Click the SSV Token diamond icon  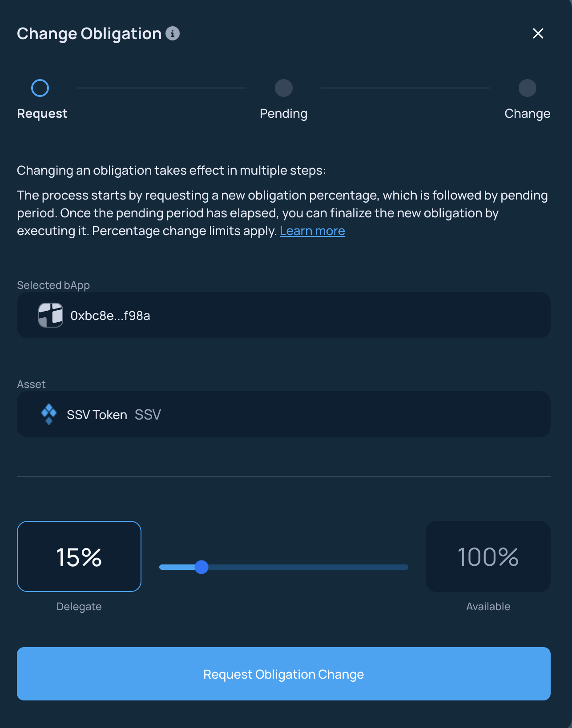point(49,414)
